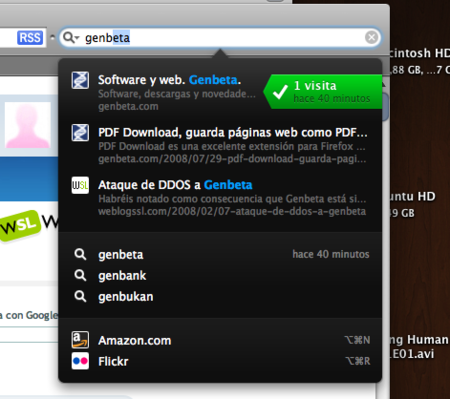The width and height of the screenshot is (450, 399).
Task: Click the magnifier icon beside 'genbeta' suggestion
Action: [x=80, y=254]
